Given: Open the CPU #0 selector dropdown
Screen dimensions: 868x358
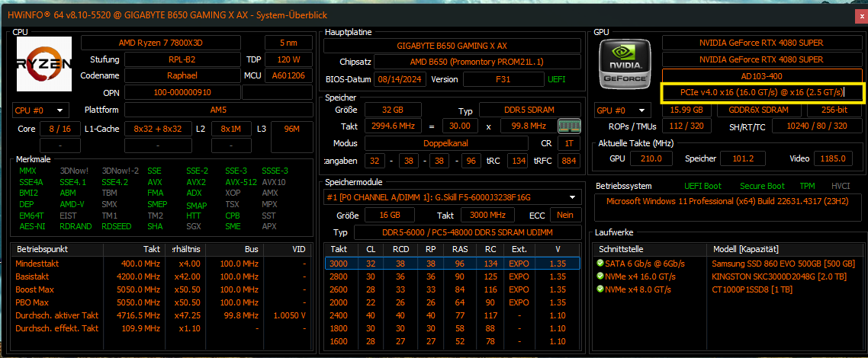Looking at the screenshot, I should [x=40, y=110].
